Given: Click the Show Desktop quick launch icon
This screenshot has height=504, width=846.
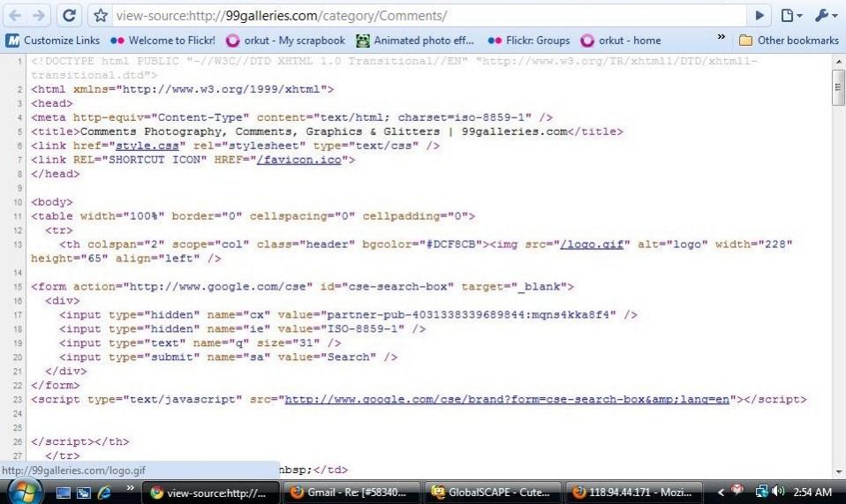Looking at the screenshot, I should (63, 493).
